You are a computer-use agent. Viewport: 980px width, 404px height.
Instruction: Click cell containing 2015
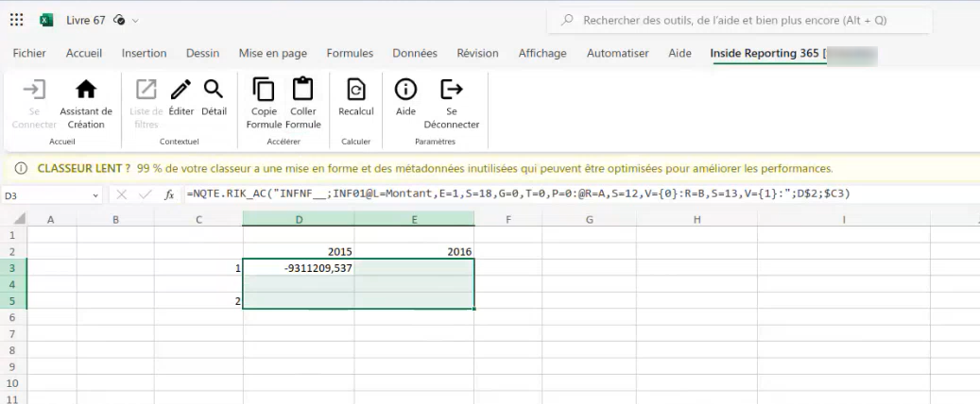click(x=299, y=252)
